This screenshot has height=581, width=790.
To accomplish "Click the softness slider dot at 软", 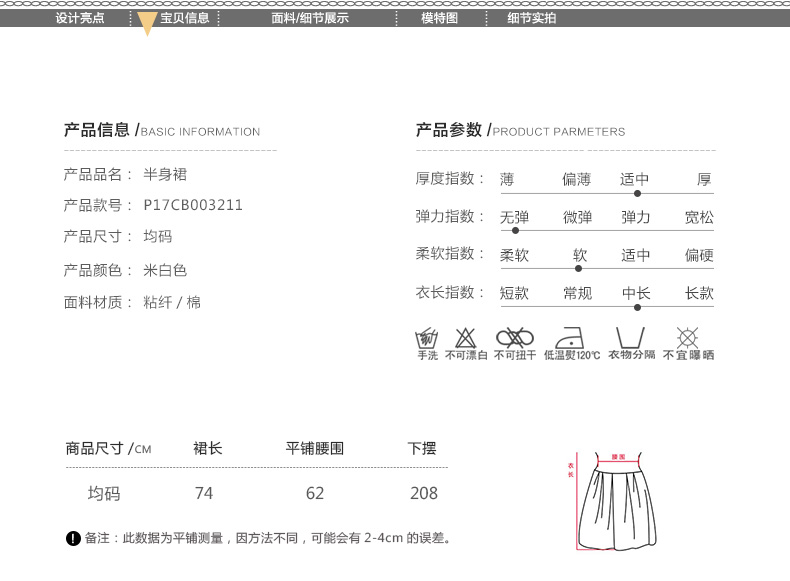I will pos(579,268).
